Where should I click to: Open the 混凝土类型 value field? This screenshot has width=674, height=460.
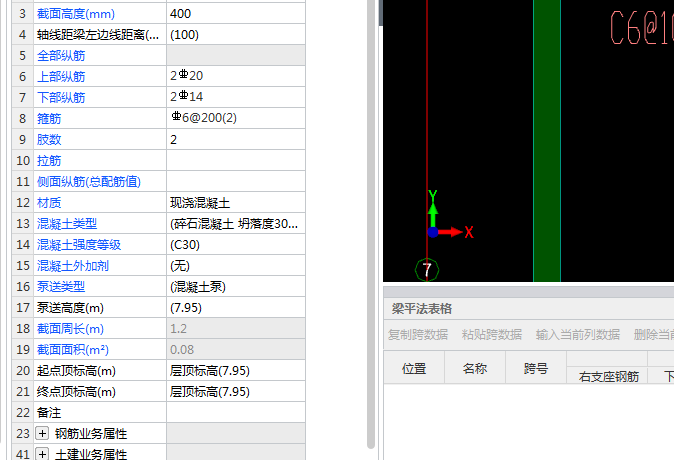click(236, 224)
